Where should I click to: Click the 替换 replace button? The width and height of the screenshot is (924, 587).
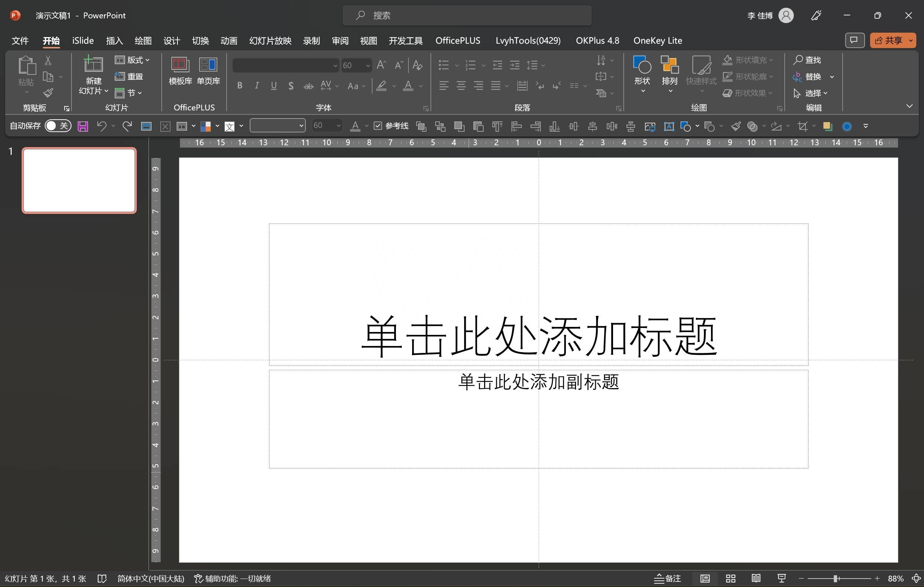tap(807, 76)
